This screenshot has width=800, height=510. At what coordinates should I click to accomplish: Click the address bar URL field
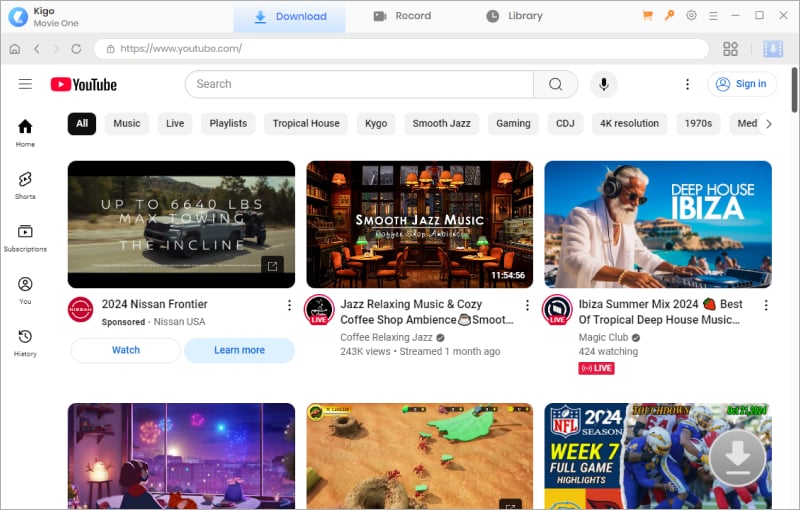[402, 49]
